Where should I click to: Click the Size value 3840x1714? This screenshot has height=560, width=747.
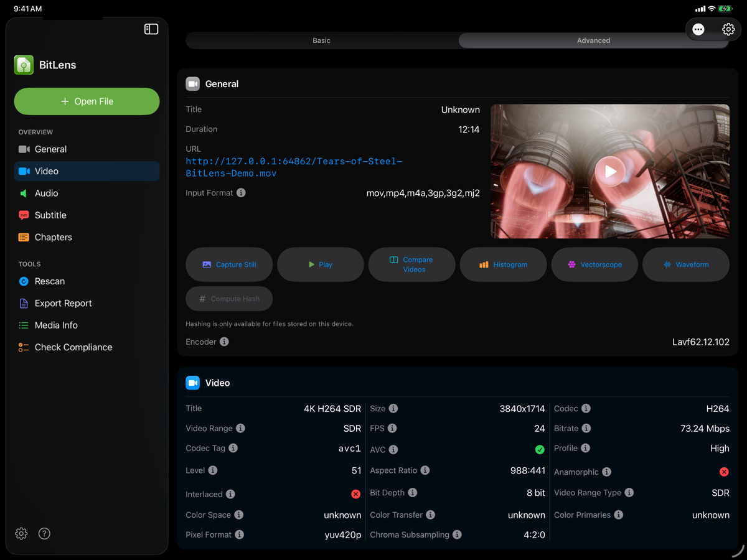522,409
